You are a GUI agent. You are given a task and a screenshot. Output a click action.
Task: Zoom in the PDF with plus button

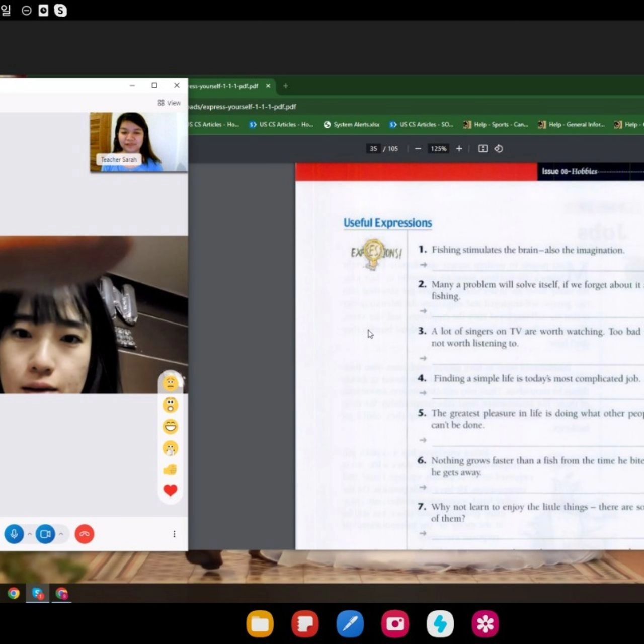459,148
